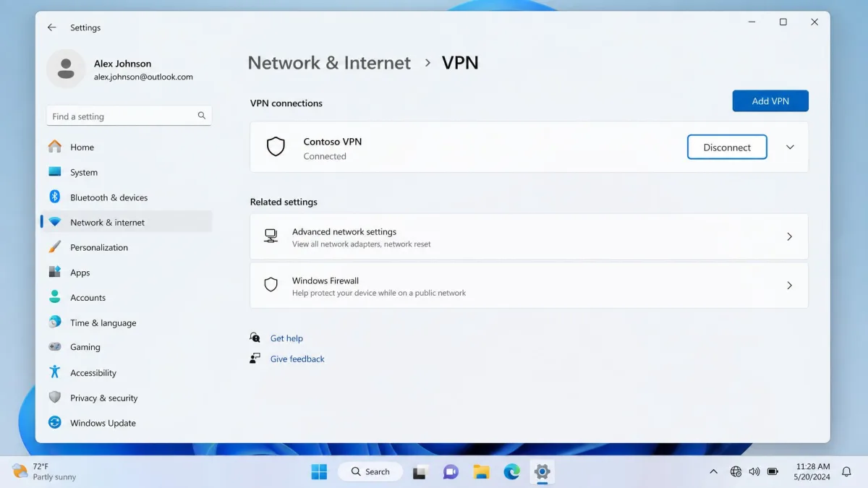The height and width of the screenshot is (488, 868).
Task: Click the battery tray icon
Action: 773,471
